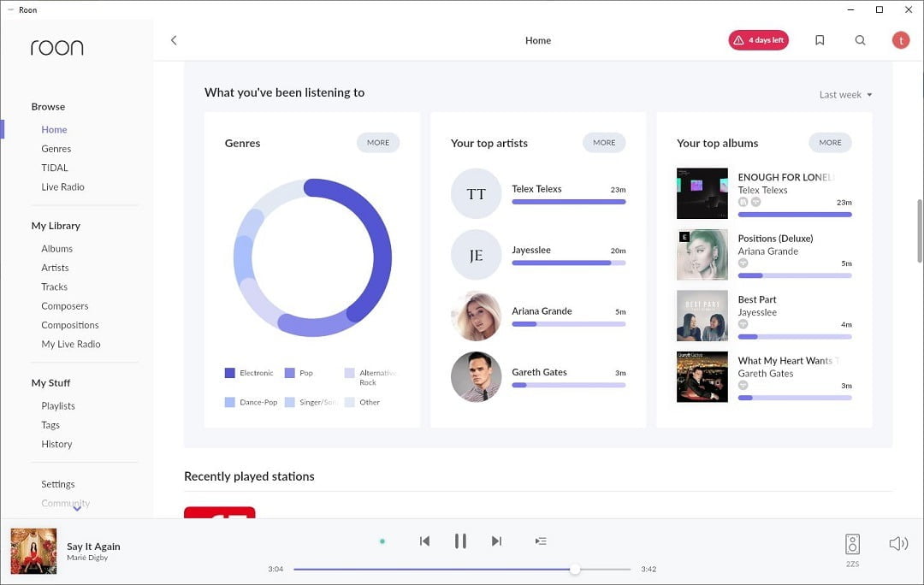Screen dimensions: 924x585
Task: Open the play queue icon
Action: [x=541, y=541]
